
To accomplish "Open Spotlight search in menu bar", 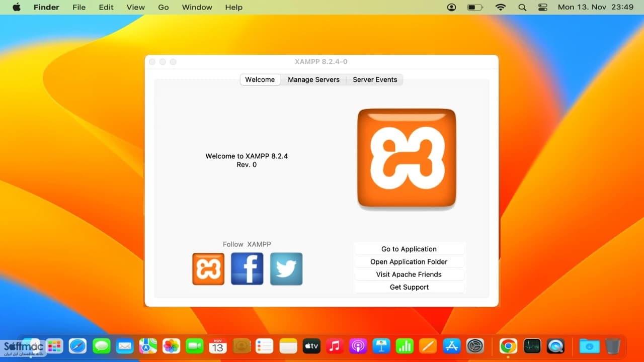I will [522, 7].
